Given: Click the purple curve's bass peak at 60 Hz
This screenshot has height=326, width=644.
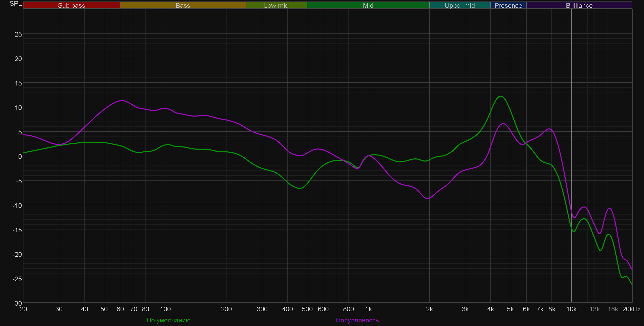Looking at the screenshot, I should coord(121,101).
